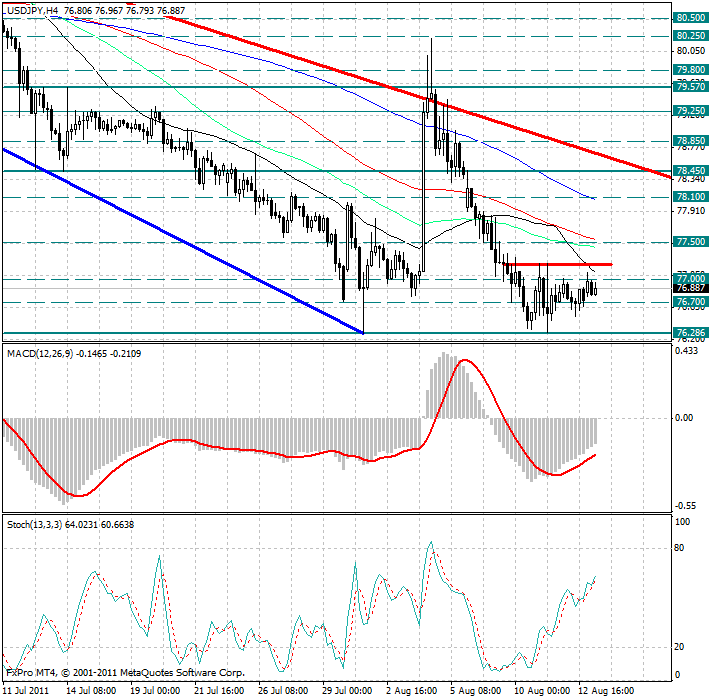Select the 78.850 price level label
The width and height of the screenshot is (709, 698).
690,141
